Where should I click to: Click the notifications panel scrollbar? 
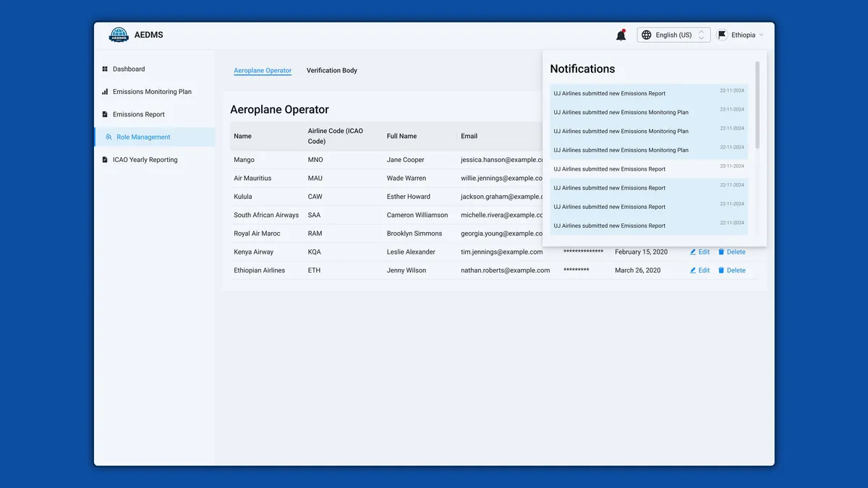click(757, 105)
